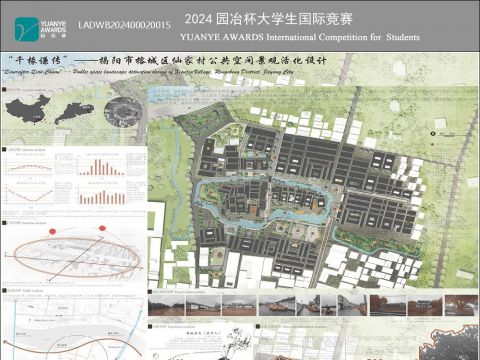The height and width of the screenshot is (360, 480).
Task: Click the black square bullet beside the Location analysis heading
Action: (4, 89)
